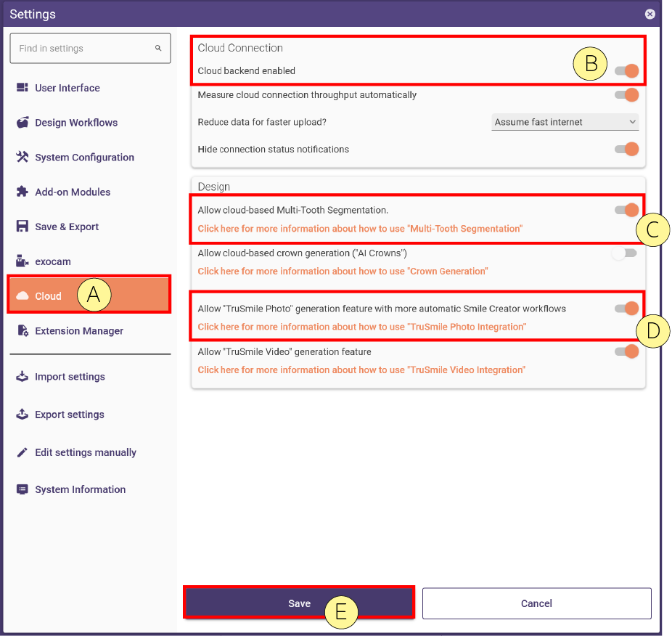Click the Design section heading
Screen dimensions: 672x636
tap(213, 187)
